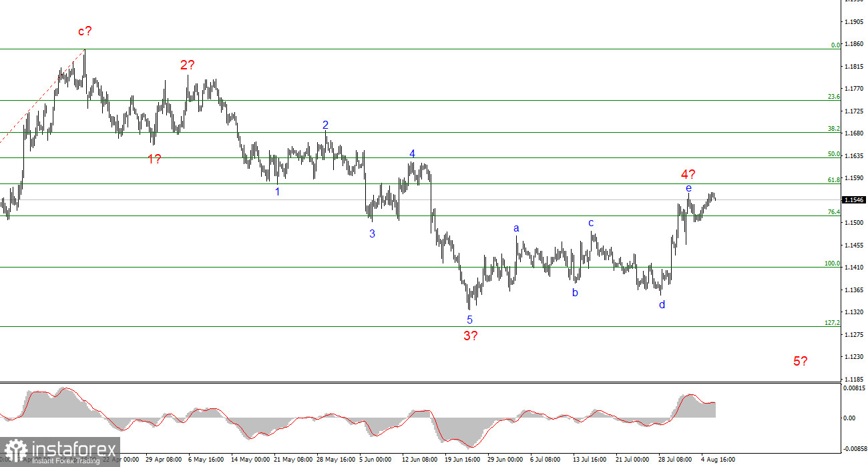Image resolution: width=868 pixels, height=467 pixels.
Task: Click price axis value 1.1320
Action: [855, 312]
